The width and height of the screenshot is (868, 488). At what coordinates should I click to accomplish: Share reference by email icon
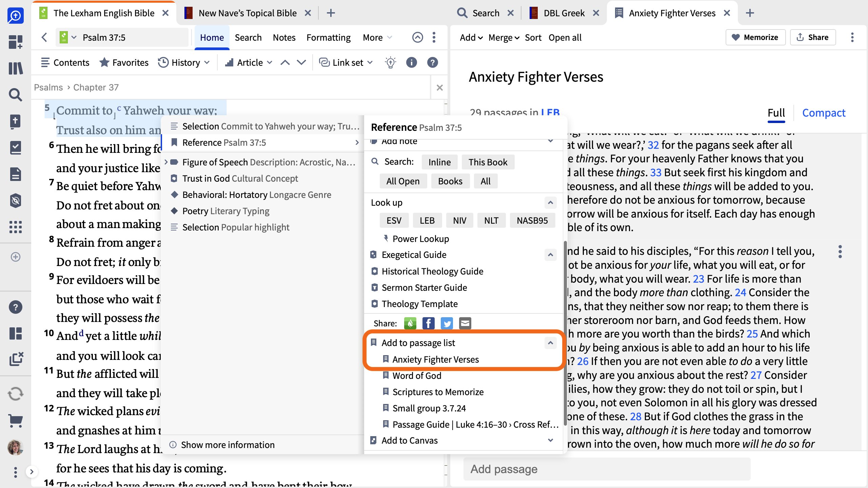(x=465, y=323)
